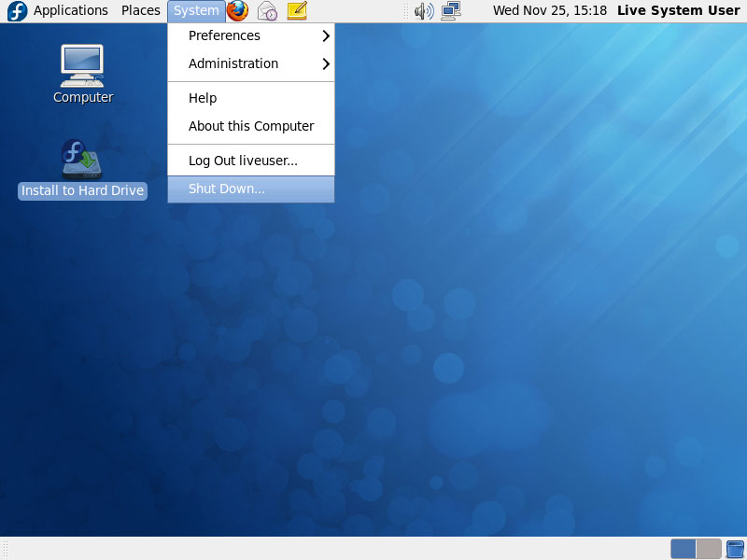747x560 pixels.
Task: Open the Evolution mail launcher icon
Action: [x=267, y=11]
